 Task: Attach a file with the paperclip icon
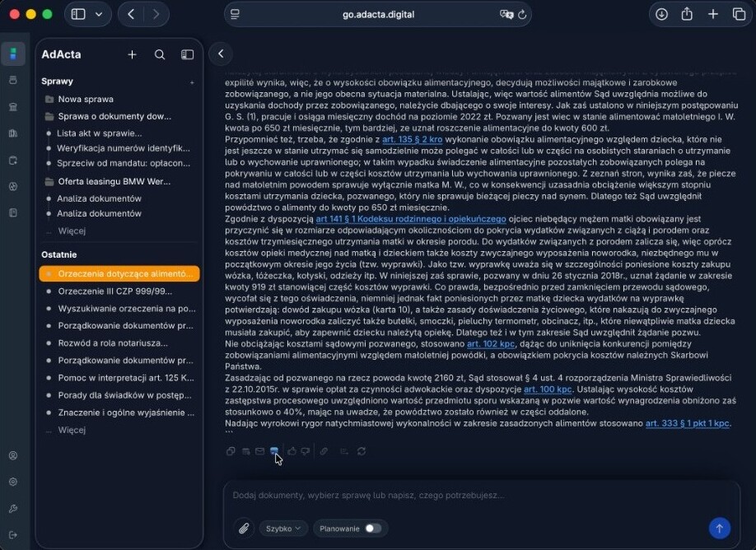pos(244,529)
